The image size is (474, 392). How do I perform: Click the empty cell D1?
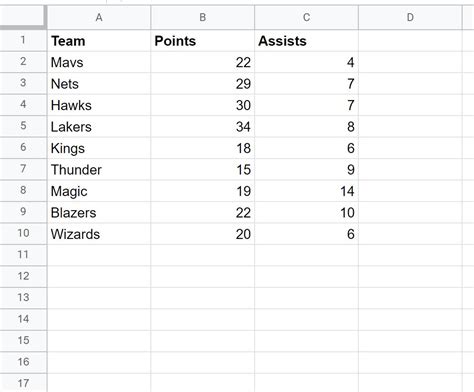click(410, 41)
